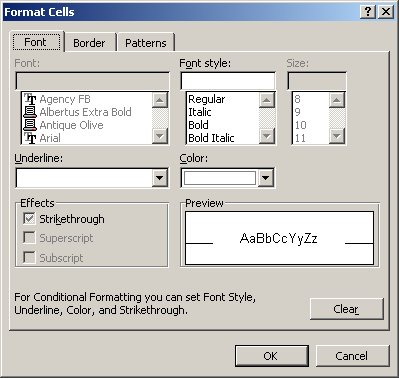Open the Underline dropdown arrow
The width and height of the screenshot is (399, 378).
[160, 178]
